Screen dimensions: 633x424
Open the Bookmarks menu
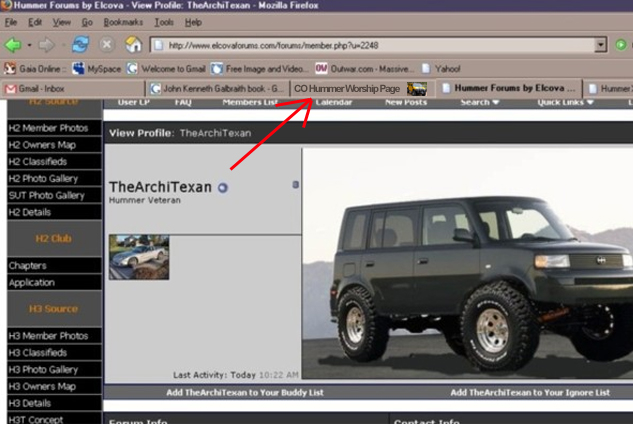coord(123,23)
